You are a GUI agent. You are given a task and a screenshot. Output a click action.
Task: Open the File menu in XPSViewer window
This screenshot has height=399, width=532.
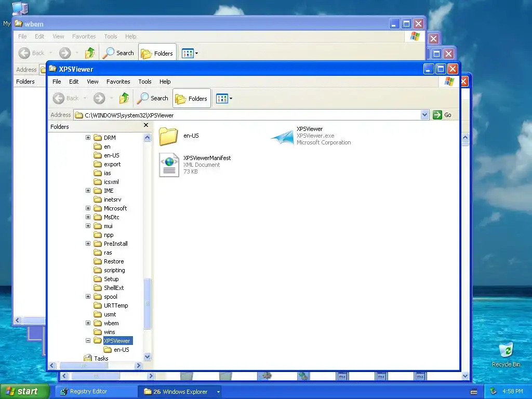pyautogui.click(x=57, y=82)
